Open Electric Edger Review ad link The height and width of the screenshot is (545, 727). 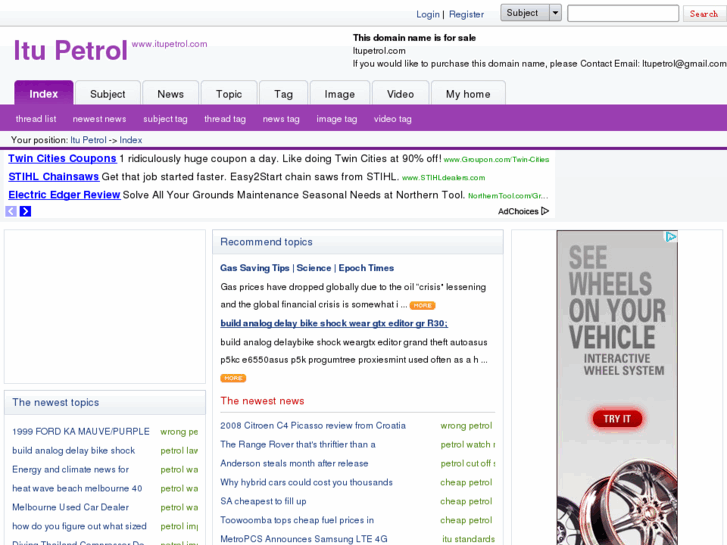tap(64, 195)
